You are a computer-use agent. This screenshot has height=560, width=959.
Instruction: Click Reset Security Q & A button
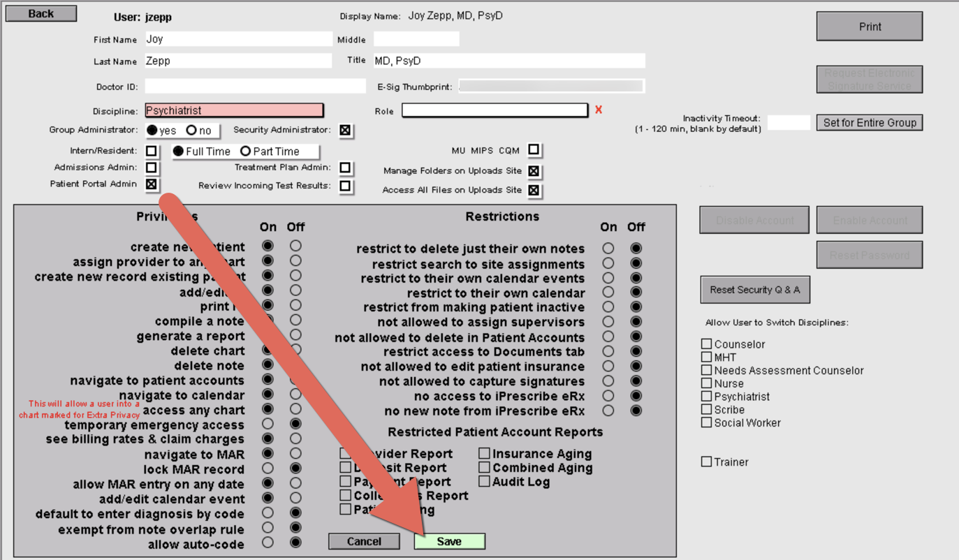pos(755,290)
